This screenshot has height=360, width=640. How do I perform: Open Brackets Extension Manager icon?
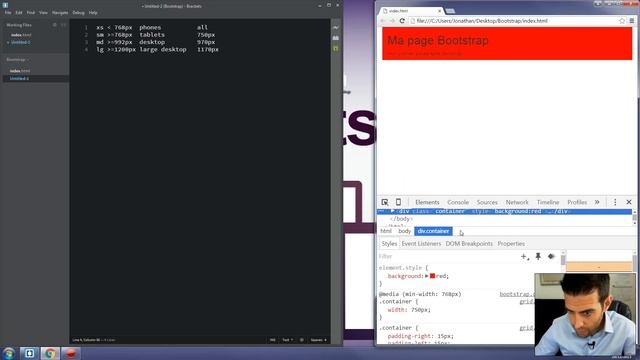[336, 38]
